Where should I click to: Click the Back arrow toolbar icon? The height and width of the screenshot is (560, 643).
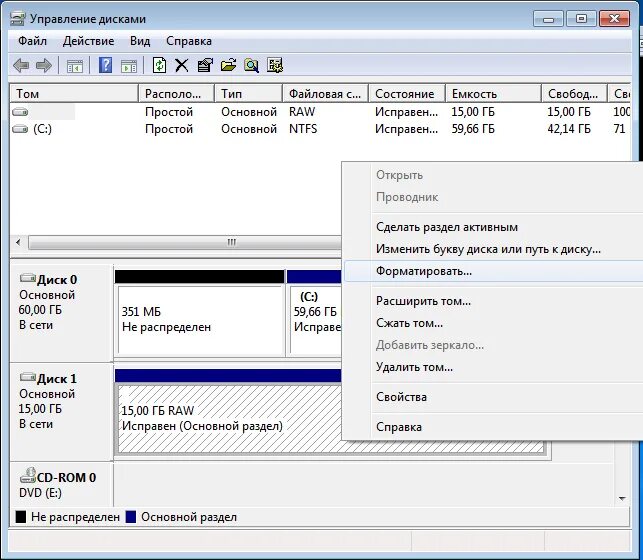coord(21,65)
